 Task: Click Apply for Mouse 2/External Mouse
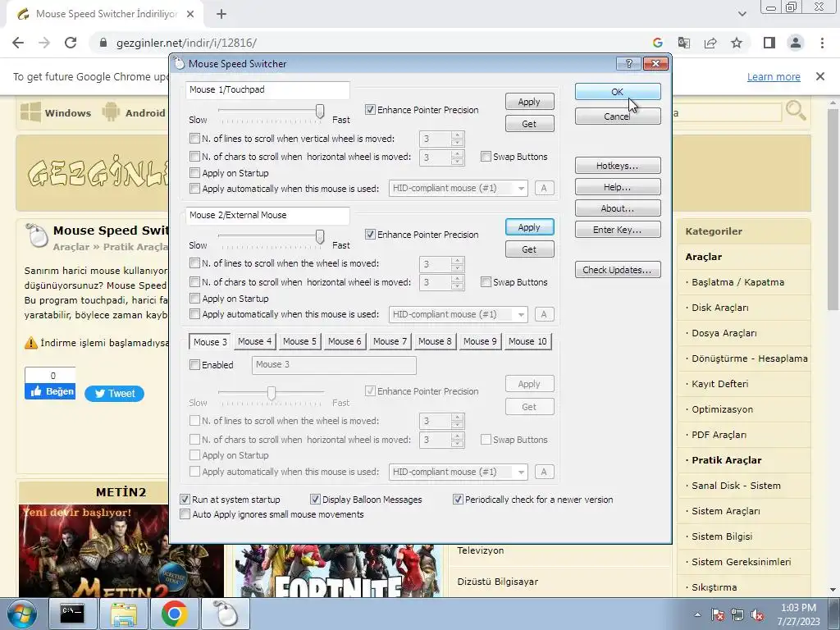point(529,227)
